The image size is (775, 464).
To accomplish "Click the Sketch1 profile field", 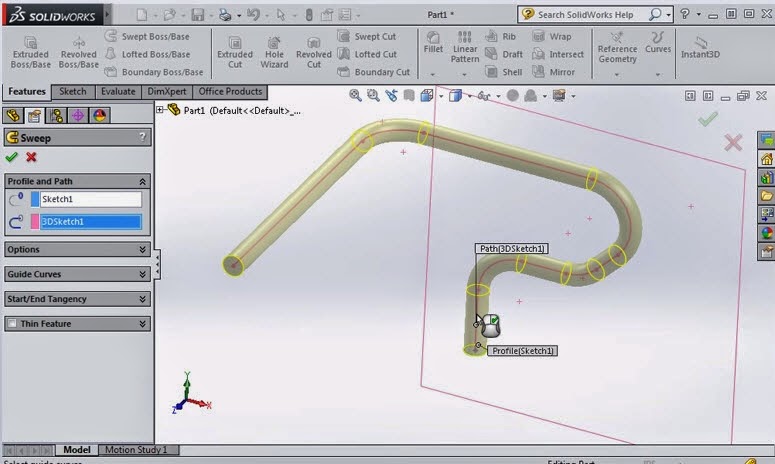I will (90, 199).
